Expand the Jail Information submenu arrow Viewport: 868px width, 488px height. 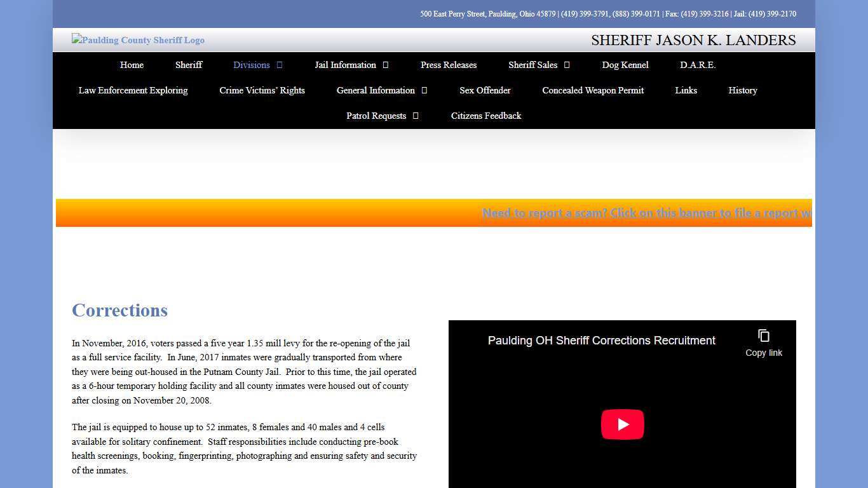386,65
